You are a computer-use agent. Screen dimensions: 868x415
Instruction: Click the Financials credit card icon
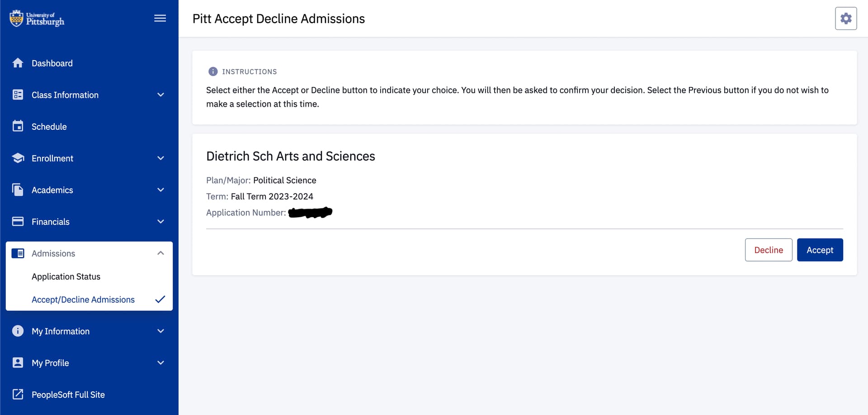18,221
